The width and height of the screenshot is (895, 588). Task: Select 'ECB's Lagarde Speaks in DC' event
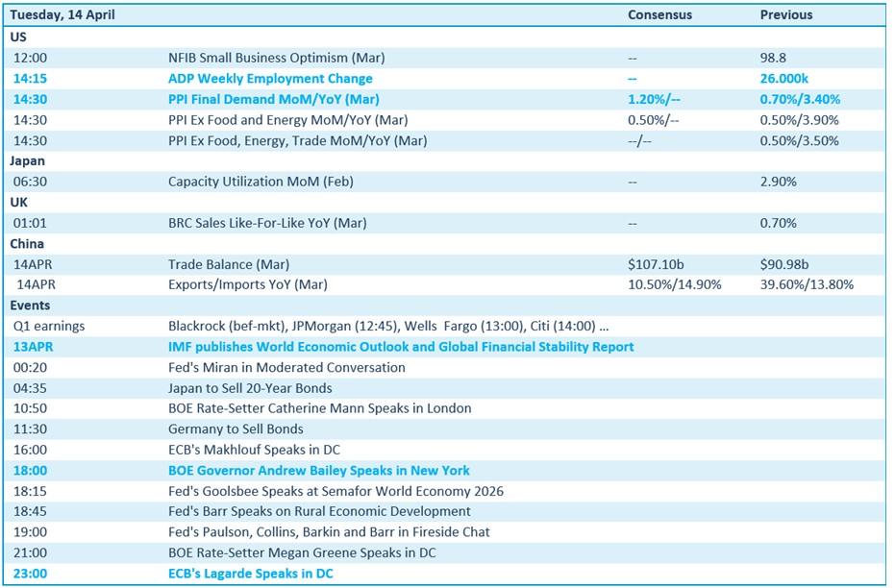click(x=251, y=574)
